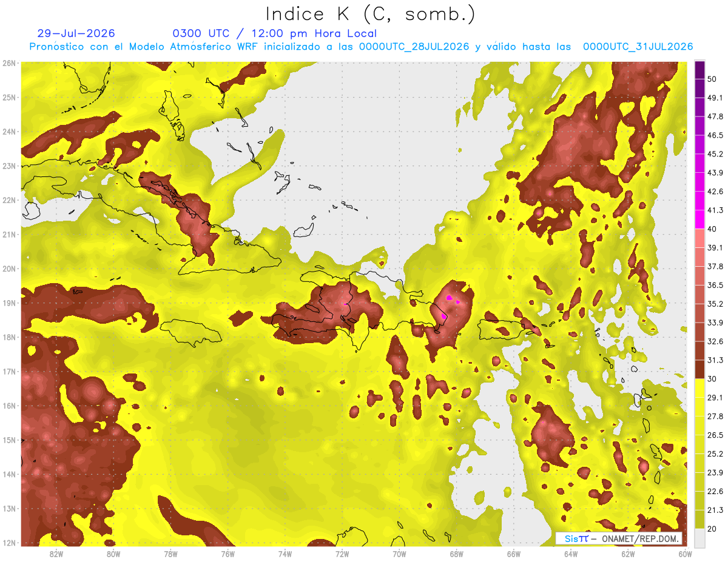The height and width of the screenshot is (562, 728).
Task: Select the 62W longitude label
Action: coord(628,554)
